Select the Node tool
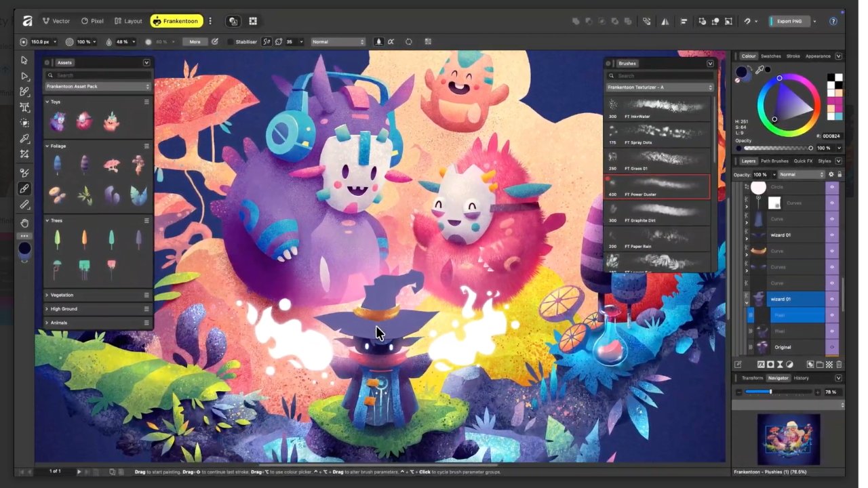 tap(24, 77)
